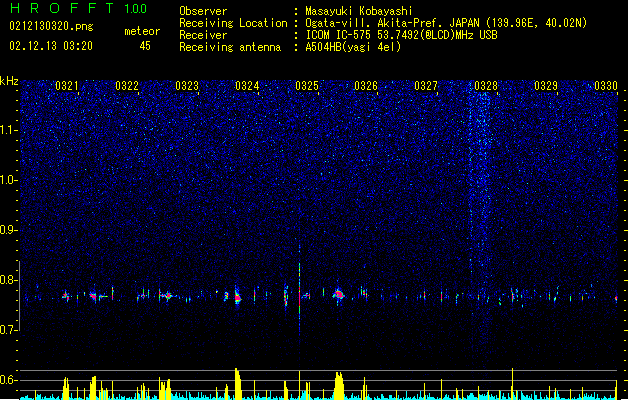The image size is (629, 400).
Task: Click the 0327 time marker
Action: pyautogui.click(x=426, y=86)
